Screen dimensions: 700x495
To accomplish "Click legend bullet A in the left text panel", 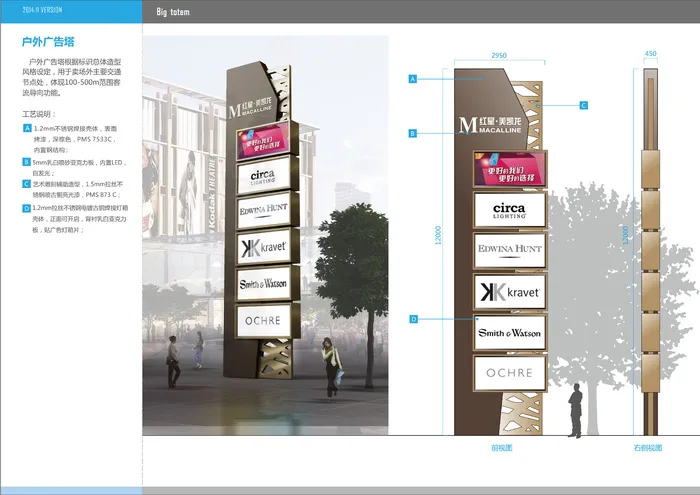I will click(27, 130).
